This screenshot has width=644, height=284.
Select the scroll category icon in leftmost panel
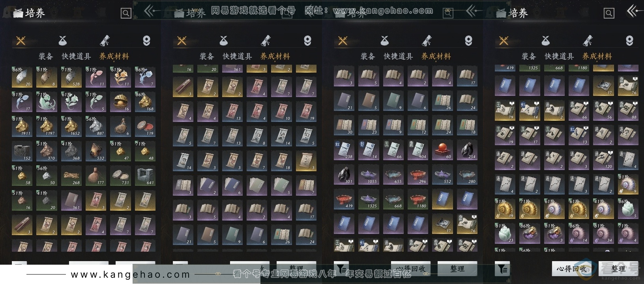click(x=105, y=40)
